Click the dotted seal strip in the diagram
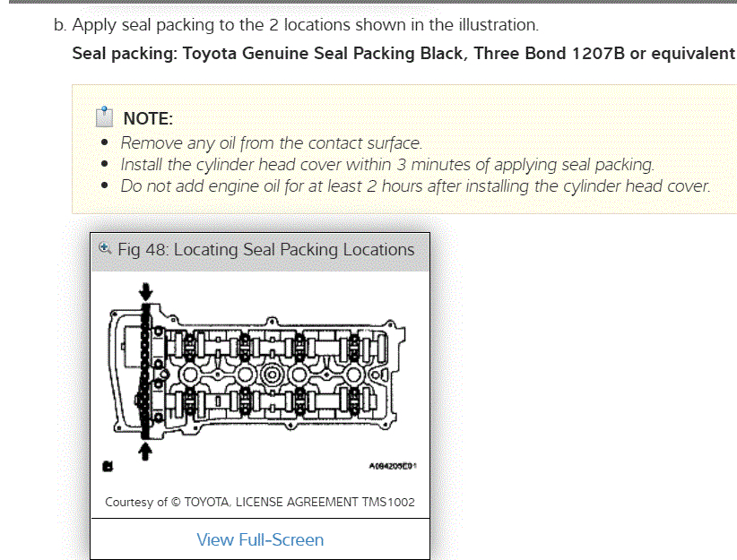Image resolution: width=737 pixels, height=560 pixels. tap(144, 372)
